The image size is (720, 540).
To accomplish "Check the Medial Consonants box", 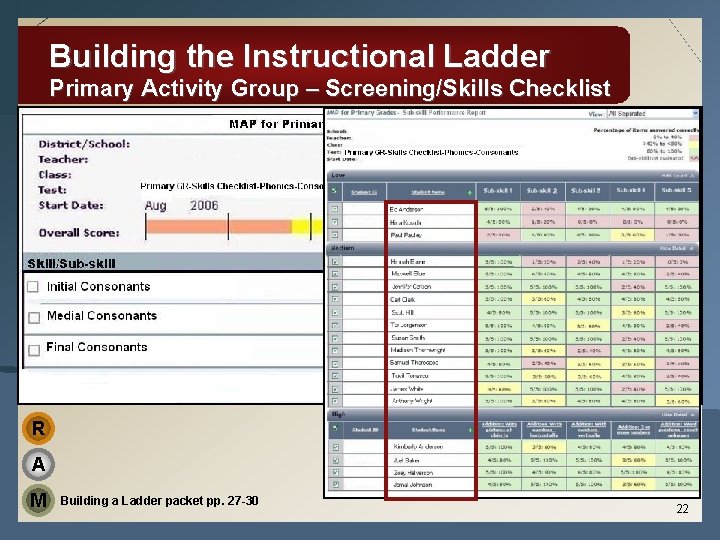I will 34,317.
